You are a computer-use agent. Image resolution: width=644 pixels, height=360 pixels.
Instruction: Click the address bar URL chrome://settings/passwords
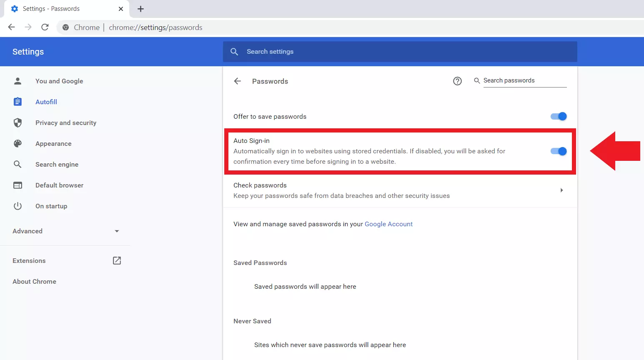[155, 27]
